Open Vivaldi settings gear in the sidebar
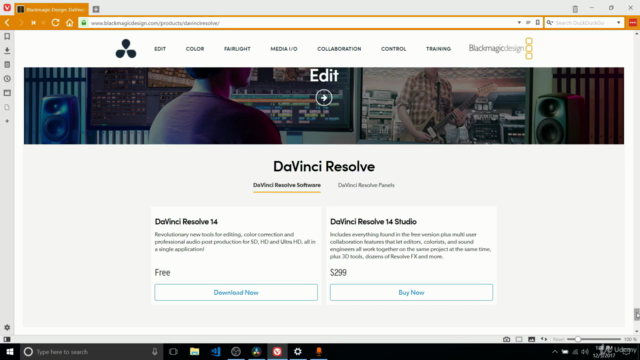640x360 pixels. [x=7, y=327]
